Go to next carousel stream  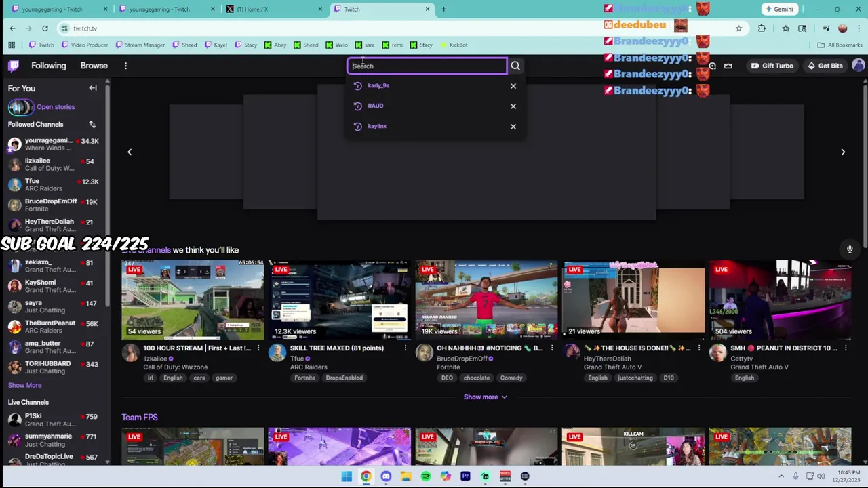(843, 152)
